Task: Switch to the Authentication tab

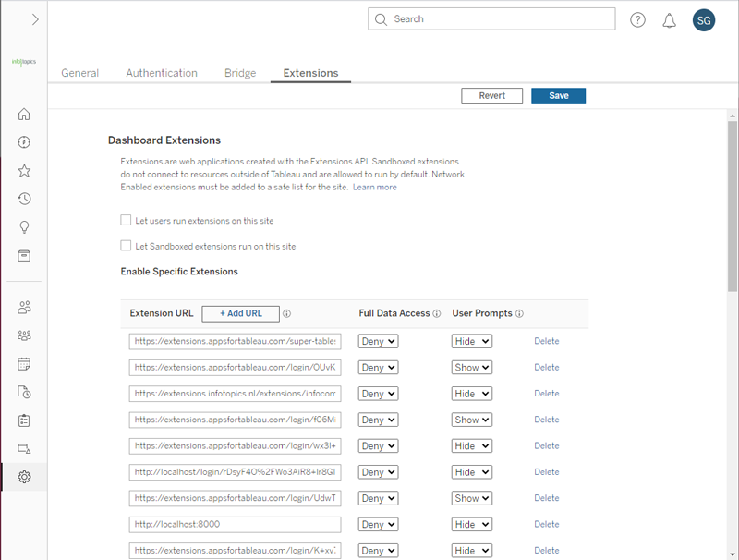Action: pos(162,73)
